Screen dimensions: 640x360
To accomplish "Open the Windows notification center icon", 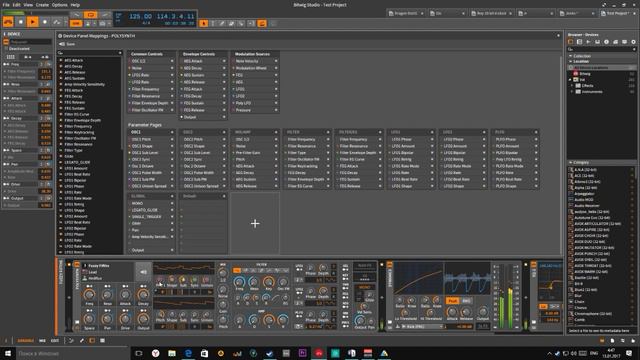I will [x=629, y=353].
